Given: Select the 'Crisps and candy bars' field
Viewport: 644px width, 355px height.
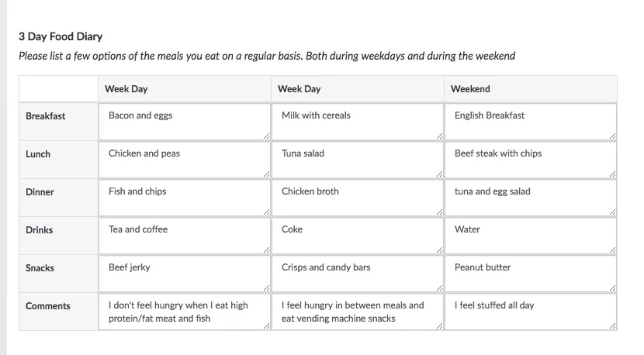Looking at the screenshot, I should [357, 274].
